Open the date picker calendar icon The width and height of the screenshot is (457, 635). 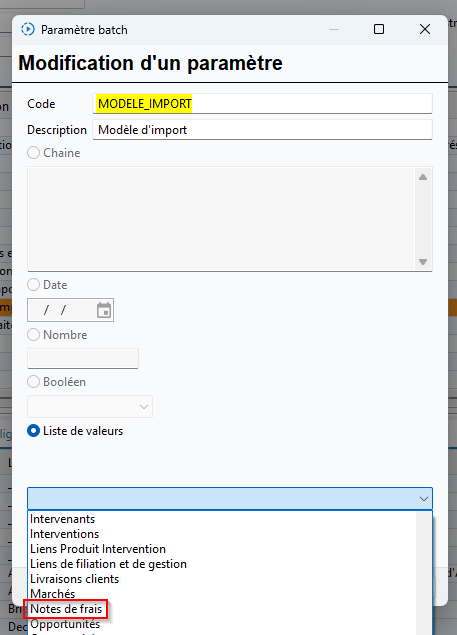[104, 310]
